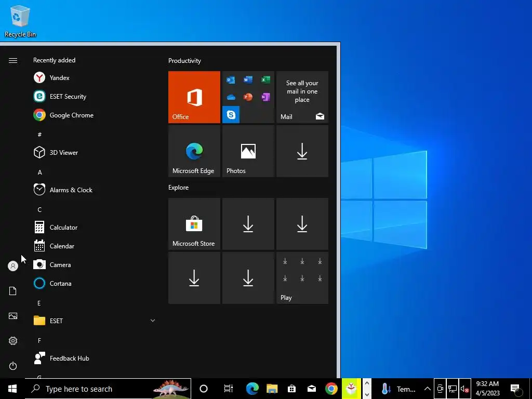Open Word from the Office apps tile
The height and width of the screenshot is (399, 532).
(x=248, y=79)
